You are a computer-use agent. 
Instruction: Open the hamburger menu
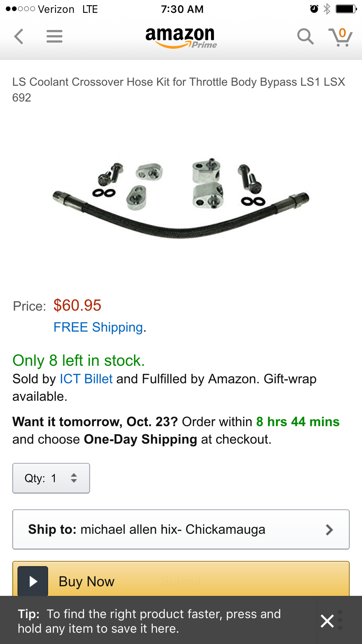point(54,36)
